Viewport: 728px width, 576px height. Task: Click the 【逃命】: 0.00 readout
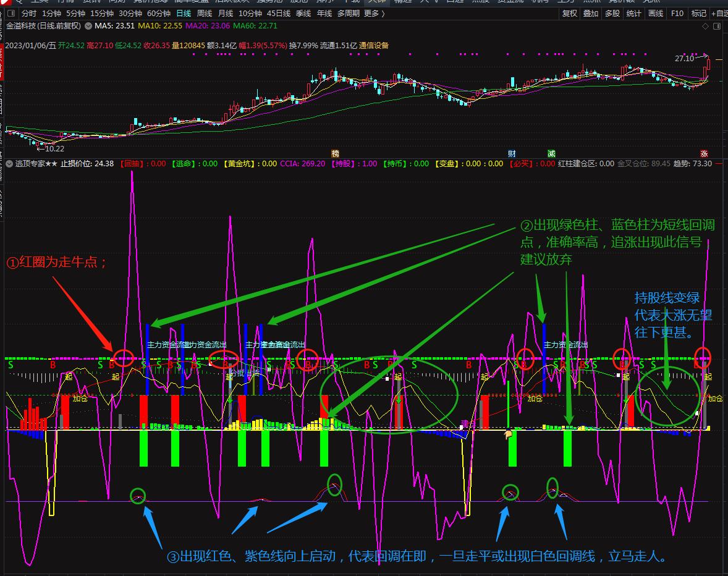click(194, 163)
